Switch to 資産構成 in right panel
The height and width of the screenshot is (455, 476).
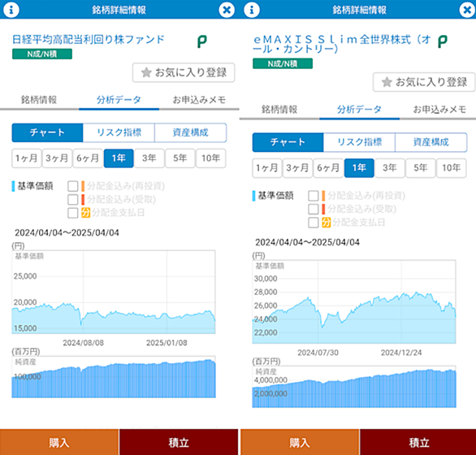coord(431,142)
